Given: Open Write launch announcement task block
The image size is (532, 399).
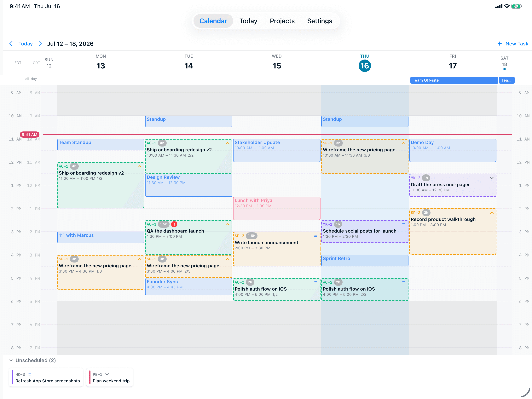Looking at the screenshot, I should (x=277, y=249).
